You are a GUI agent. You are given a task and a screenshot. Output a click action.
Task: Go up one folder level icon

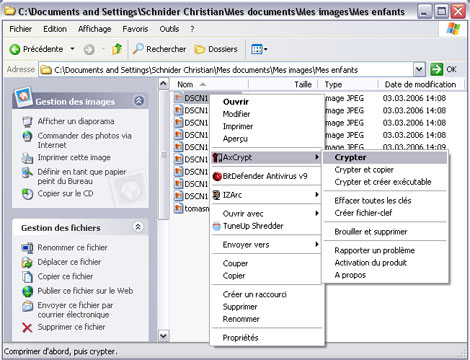click(117, 49)
